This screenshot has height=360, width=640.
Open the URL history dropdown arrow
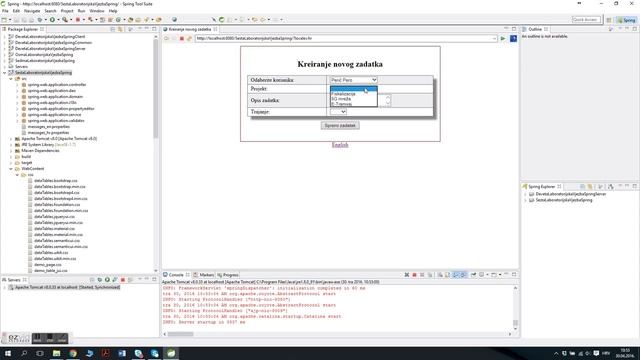coord(494,38)
